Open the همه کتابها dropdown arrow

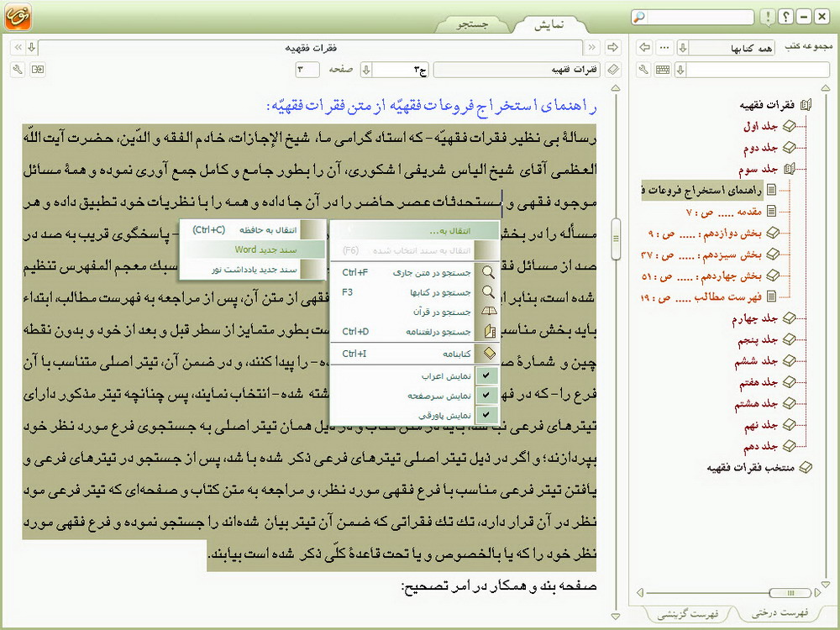[682, 48]
